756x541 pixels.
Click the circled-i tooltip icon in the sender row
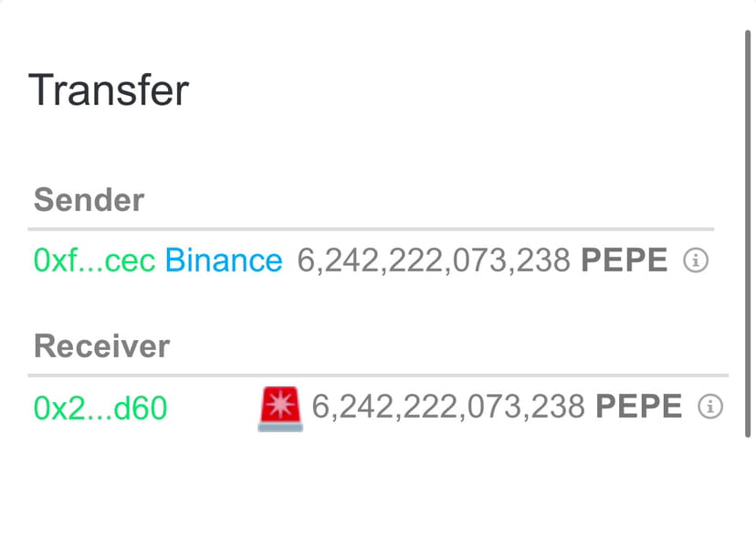698,260
